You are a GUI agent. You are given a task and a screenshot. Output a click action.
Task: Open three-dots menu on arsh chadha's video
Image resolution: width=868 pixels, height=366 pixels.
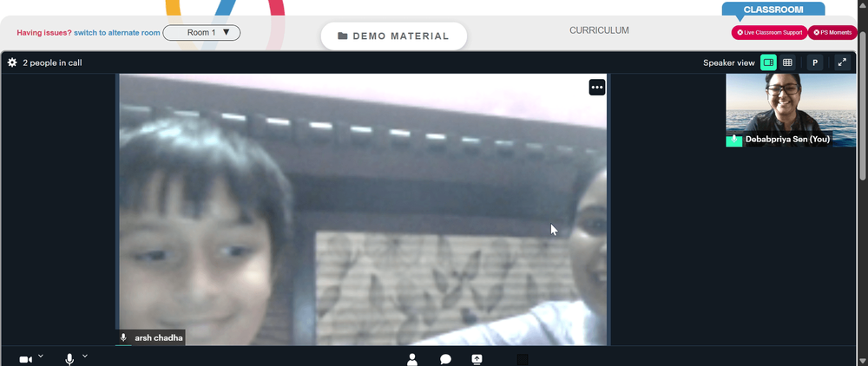[597, 88]
